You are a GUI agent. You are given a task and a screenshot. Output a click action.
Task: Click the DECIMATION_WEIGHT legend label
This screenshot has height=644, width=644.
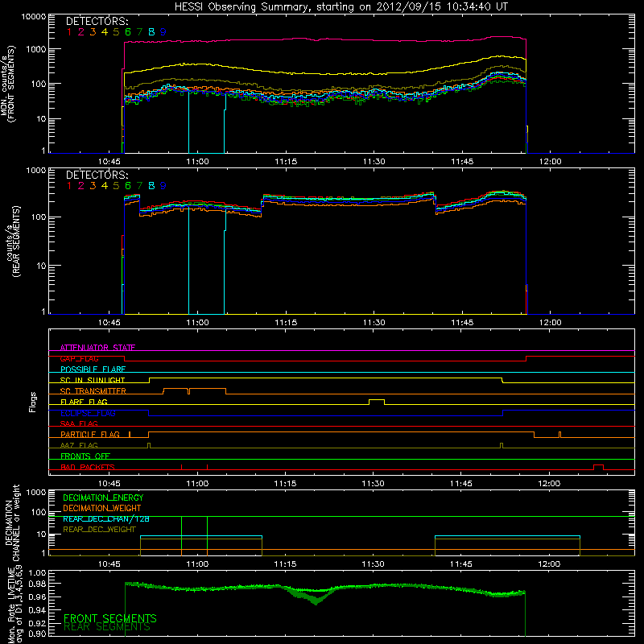click(x=102, y=509)
